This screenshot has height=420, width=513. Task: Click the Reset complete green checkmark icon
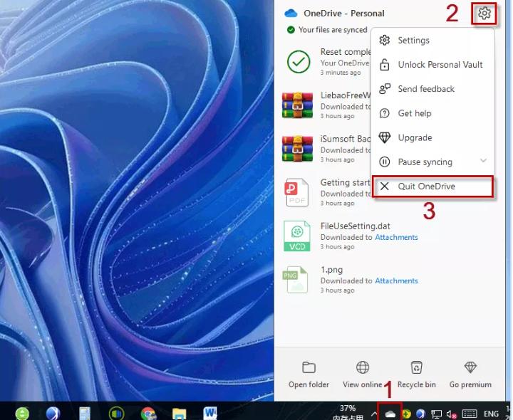299,61
